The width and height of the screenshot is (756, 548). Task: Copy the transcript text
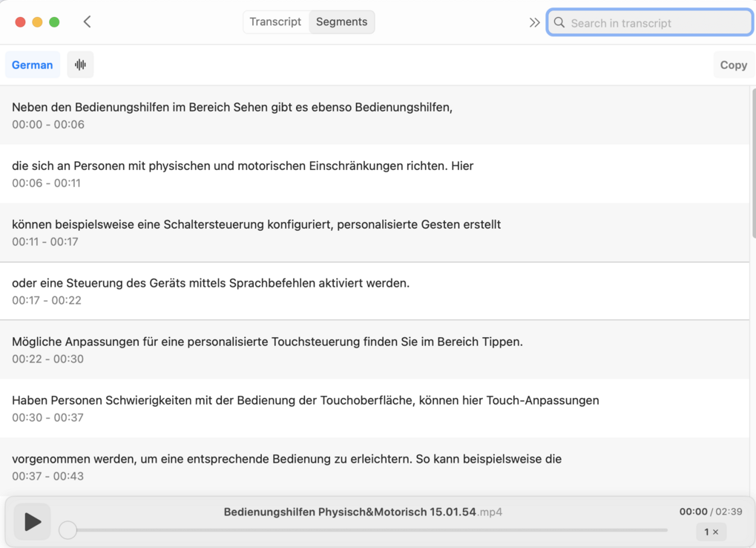tap(733, 65)
